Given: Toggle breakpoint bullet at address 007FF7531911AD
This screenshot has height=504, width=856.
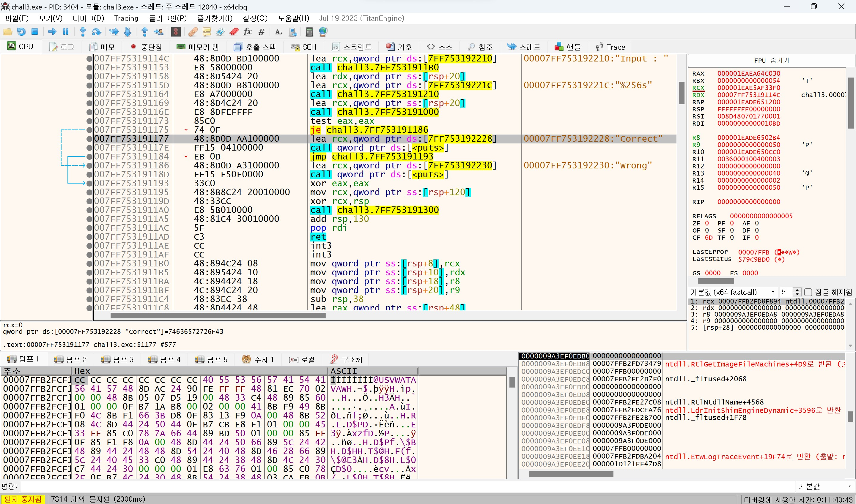Looking at the screenshot, I should (89, 237).
